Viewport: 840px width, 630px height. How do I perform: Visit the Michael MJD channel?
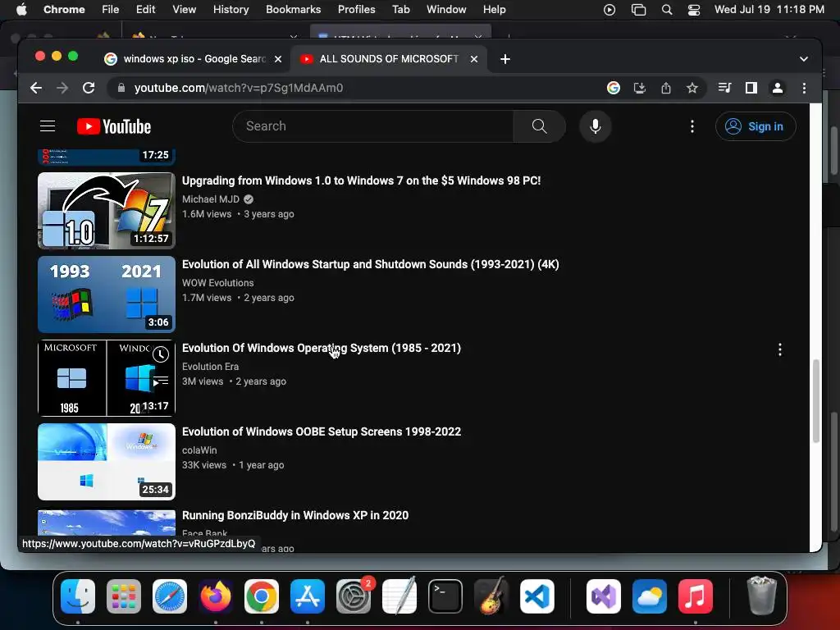pos(211,199)
